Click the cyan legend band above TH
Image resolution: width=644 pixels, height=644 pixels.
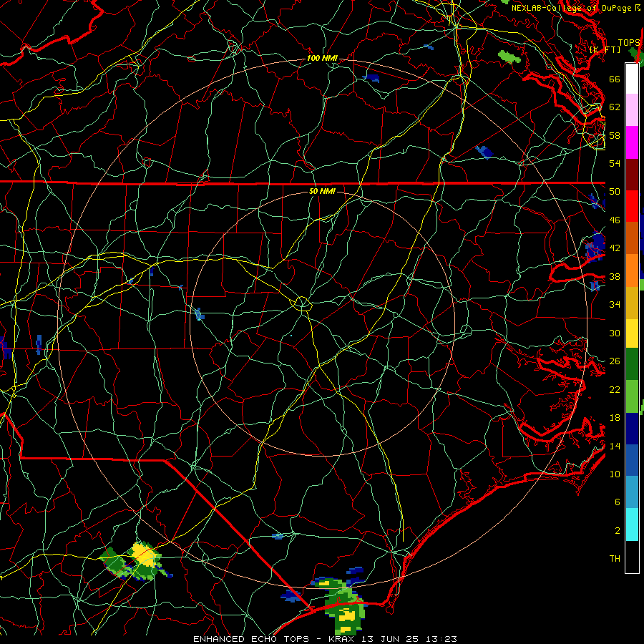632,525
